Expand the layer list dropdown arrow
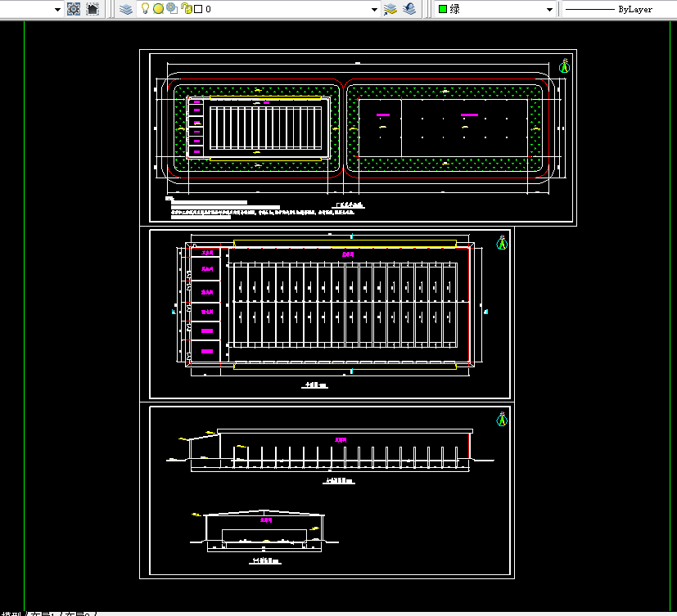This screenshot has height=616, width=677. click(x=374, y=10)
